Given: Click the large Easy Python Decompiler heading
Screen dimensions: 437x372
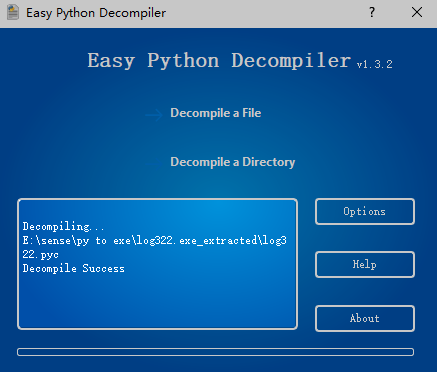Looking at the screenshot, I should pos(219,61).
